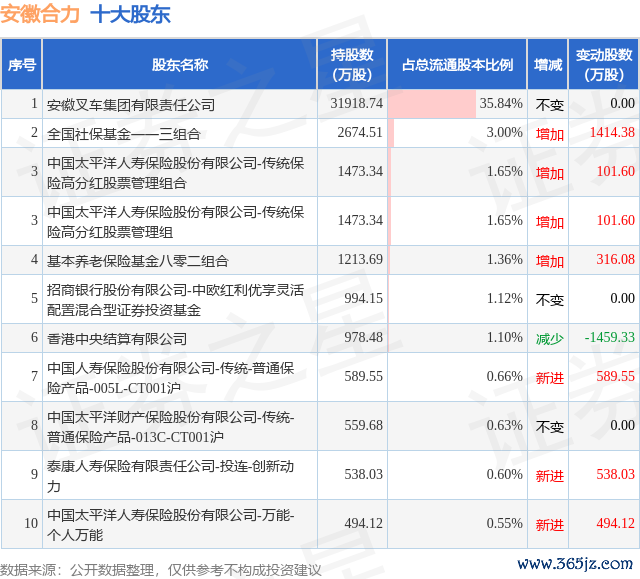Select 招商银行 中欧红利优享 fund name
This screenshot has height=579, width=640.
coord(176,299)
